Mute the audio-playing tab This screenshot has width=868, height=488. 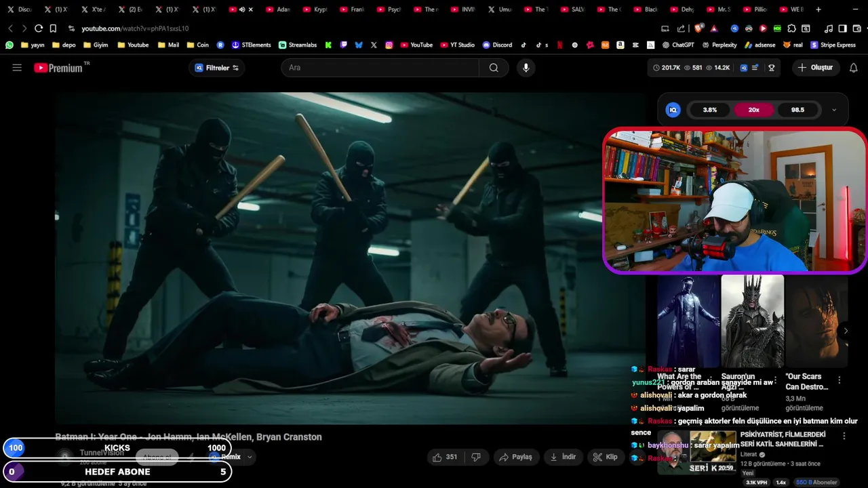coord(242,9)
